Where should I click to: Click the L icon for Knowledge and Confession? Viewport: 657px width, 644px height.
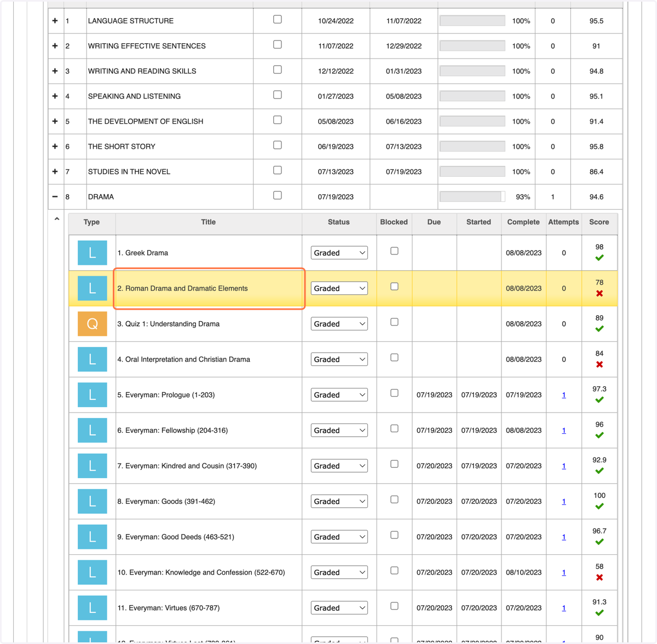[92, 572]
